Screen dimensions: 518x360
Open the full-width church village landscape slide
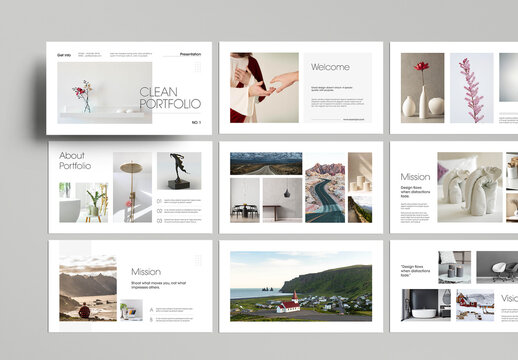pyautogui.click(x=301, y=286)
